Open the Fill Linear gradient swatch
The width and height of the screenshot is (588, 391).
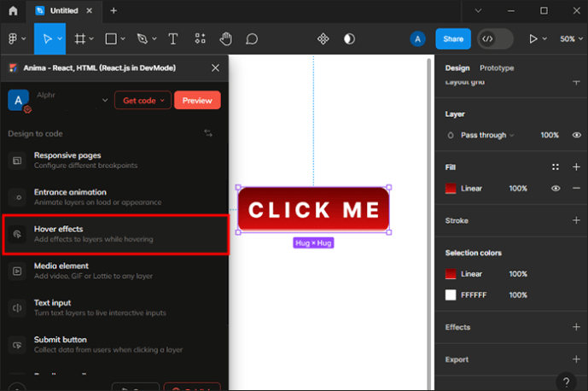pyautogui.click(x=451, y=189)
